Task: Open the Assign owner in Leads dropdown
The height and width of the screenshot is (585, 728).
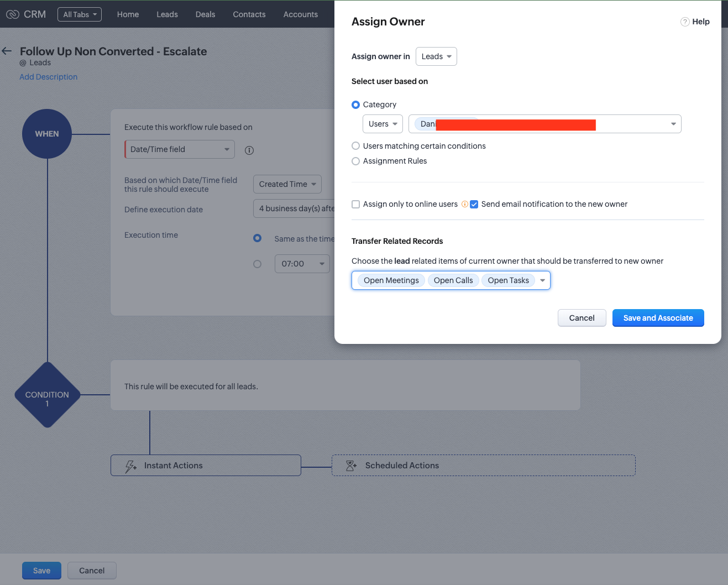Action: point(436,56)
